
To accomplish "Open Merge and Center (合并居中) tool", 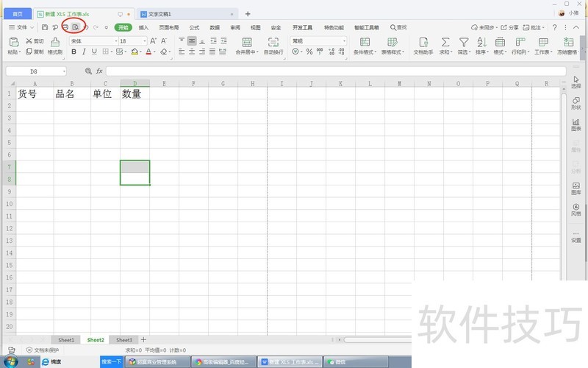I will [246, 45].
